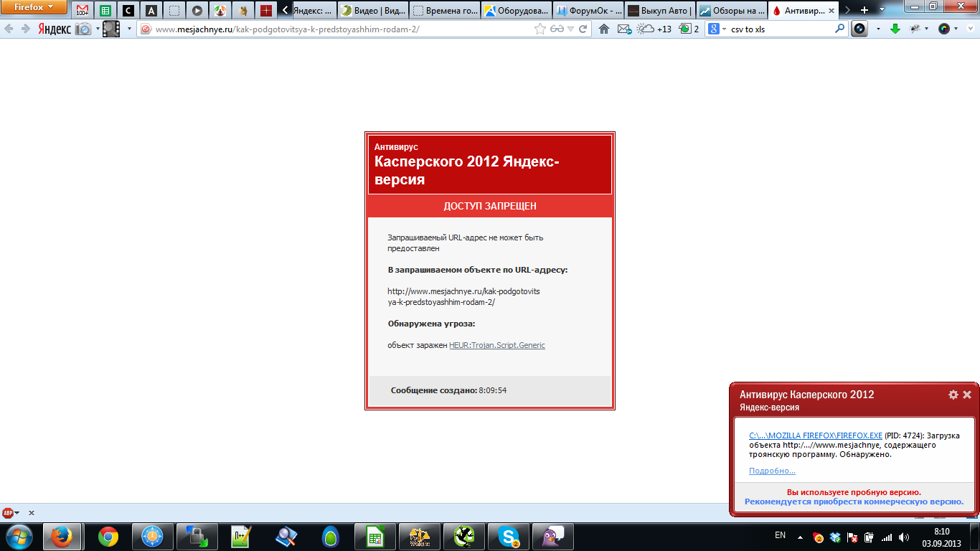
Task: Open the search engine selector dropdown
Action: (x=717, y=29)
